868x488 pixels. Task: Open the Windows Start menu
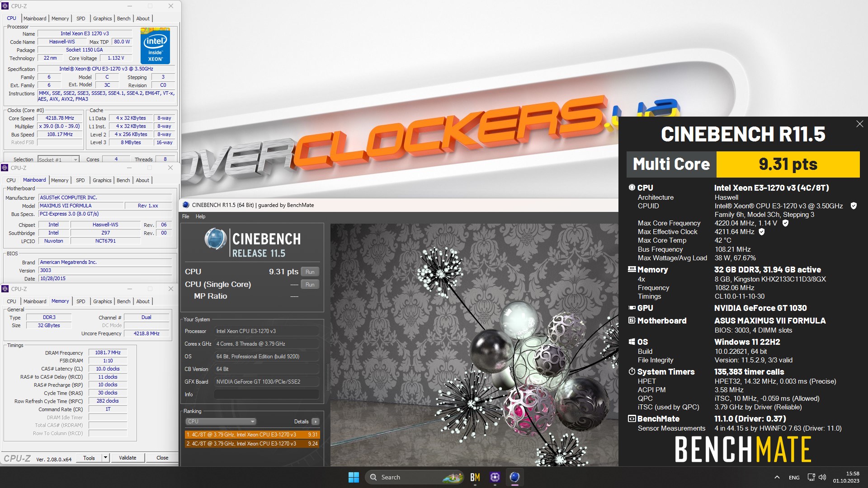coord(354,477)
